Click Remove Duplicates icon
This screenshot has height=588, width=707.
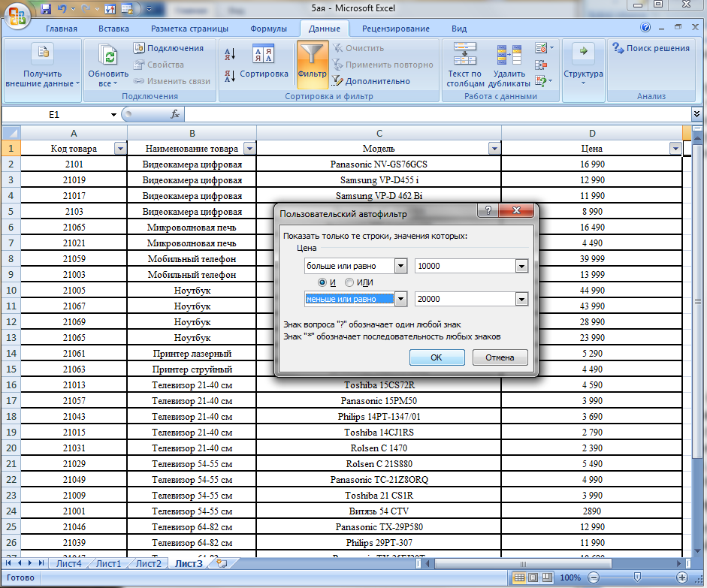[509, 55]
